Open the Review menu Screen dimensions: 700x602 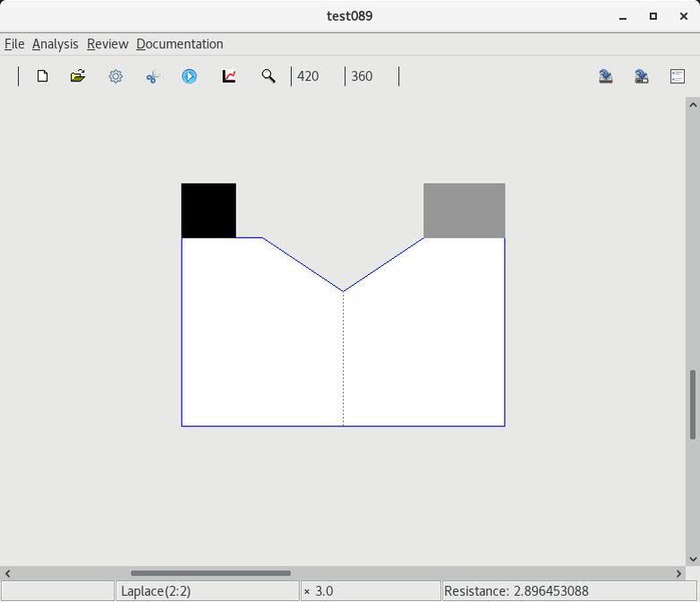coord(107,44)
